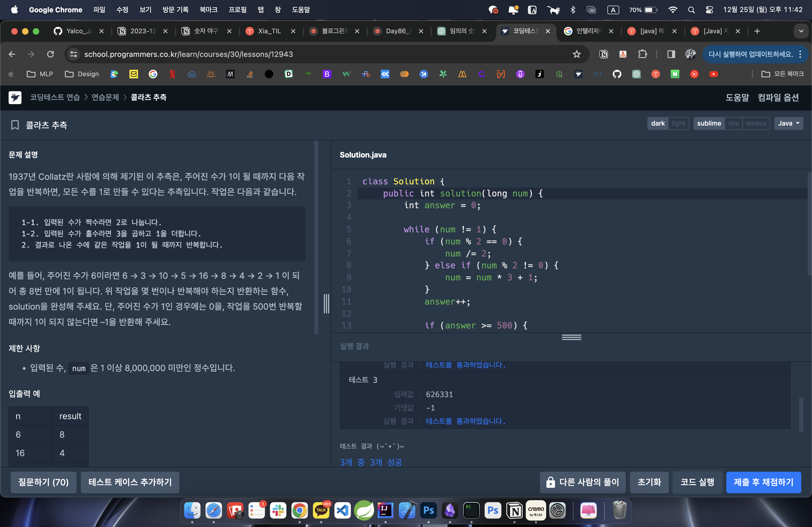
Task: Toggle the Chrome side panel icon
Action: tap(671, 54)
